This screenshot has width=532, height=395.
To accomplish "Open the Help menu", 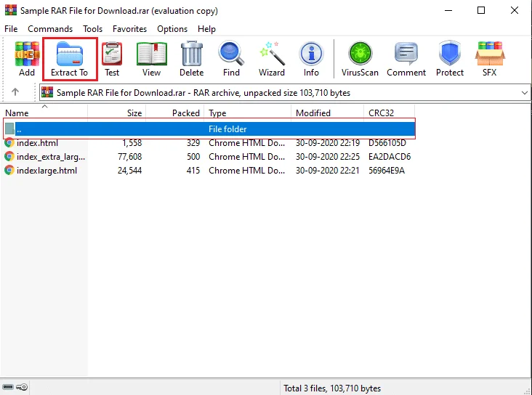I will pyautogui.click(x=206, y=29).
